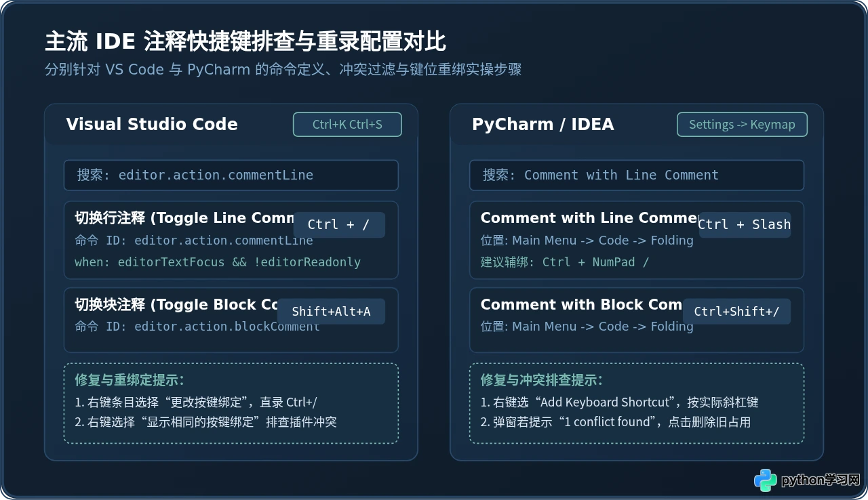Click the 修复与冲突排查提示 heading
Viewport: 868px width, 500px height.
[541, 380]
